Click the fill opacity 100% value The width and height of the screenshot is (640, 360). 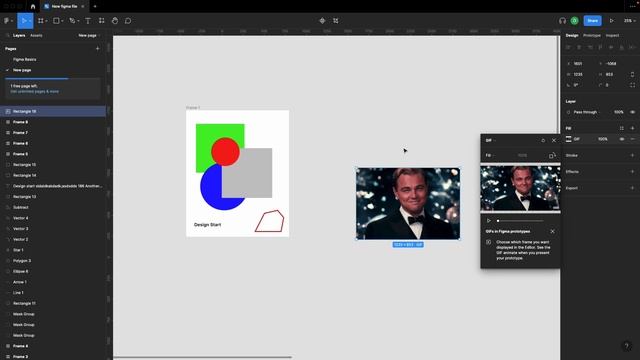pos(603,139)
